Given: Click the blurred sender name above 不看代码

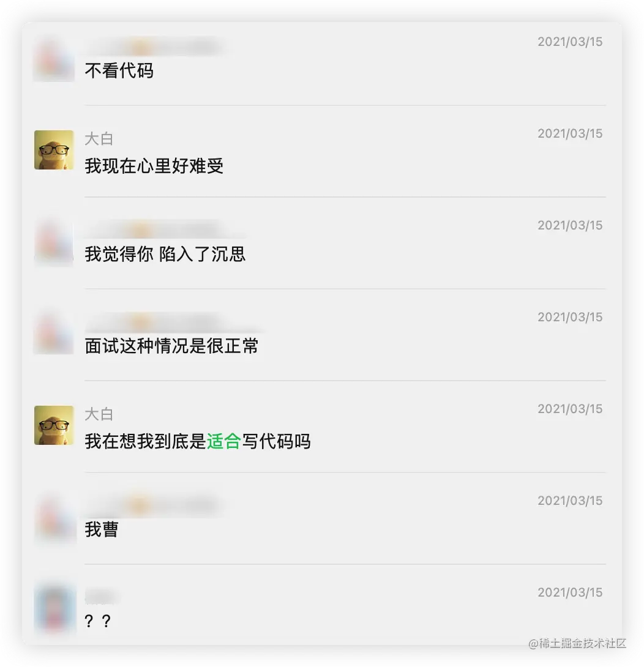Looking at the screenshot, I should click(x=154, y=47).
